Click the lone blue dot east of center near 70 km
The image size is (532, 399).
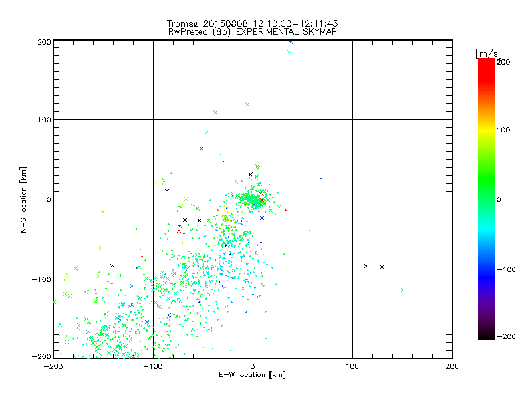(x=321, y=178)
